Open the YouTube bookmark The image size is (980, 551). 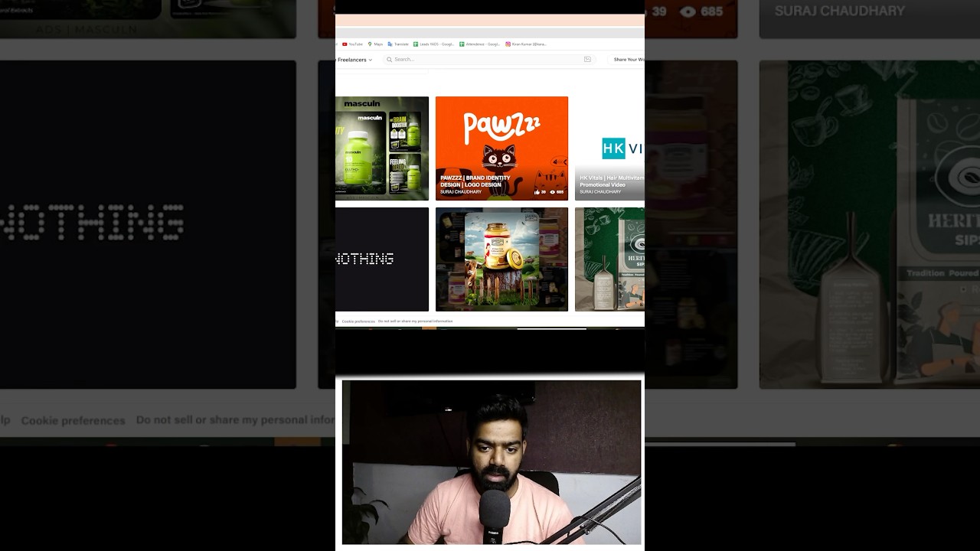[x=353, y=44]
